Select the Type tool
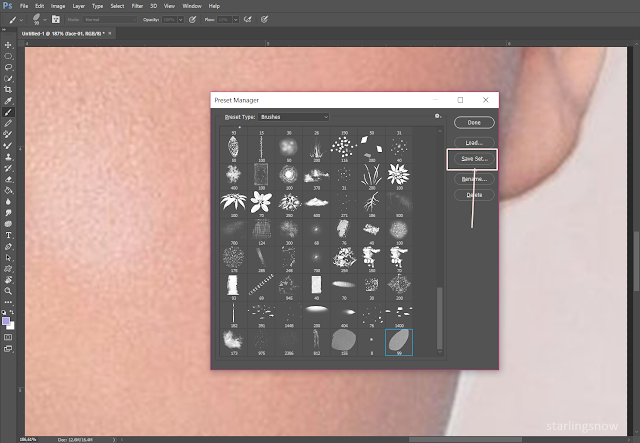 click(8, 235)
